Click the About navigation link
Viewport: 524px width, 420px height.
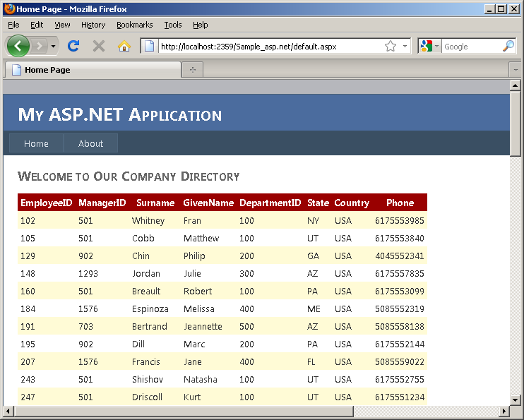90,143
